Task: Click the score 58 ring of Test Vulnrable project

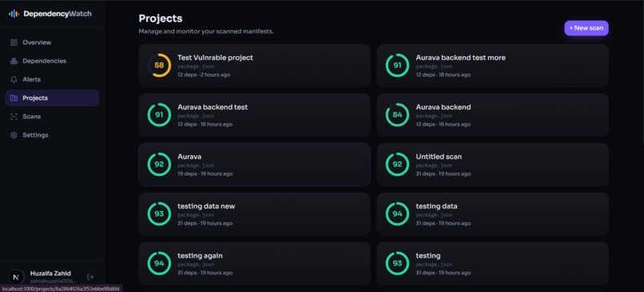Action: pos(159,66)
